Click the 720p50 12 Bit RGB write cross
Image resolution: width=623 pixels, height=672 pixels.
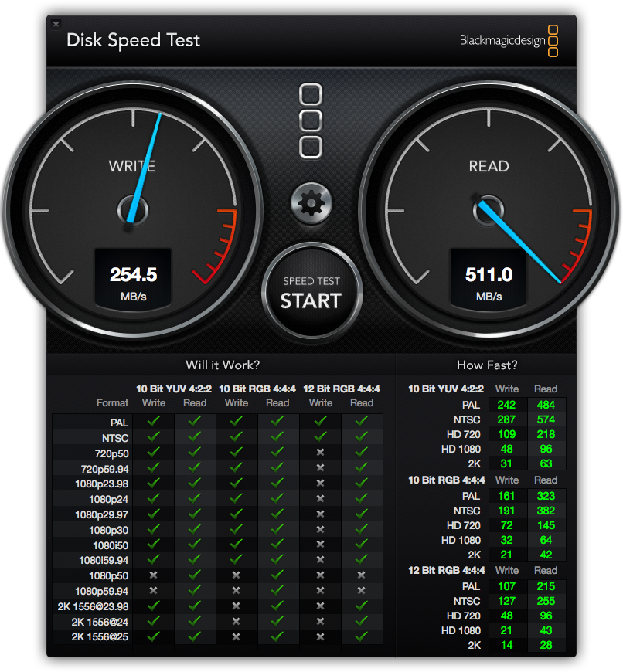[x=320, y=452]
